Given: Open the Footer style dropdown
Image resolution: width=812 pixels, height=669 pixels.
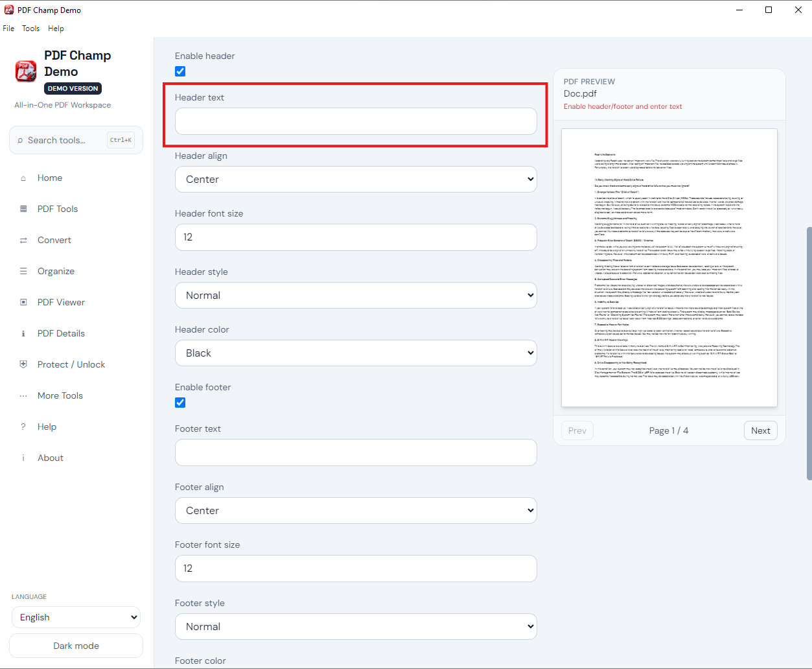Looking at the screenshot, I should (x=356, y=626).
